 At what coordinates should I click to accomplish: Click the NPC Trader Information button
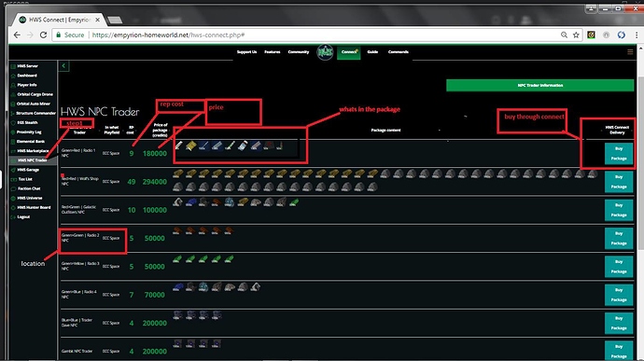tap(540, 86)
